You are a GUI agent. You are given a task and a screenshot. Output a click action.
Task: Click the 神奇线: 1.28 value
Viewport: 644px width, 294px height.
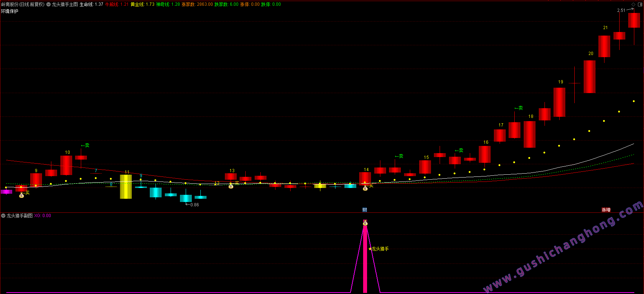168,4
